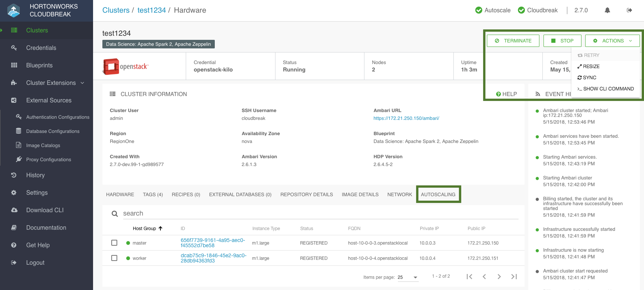
Task: Open Credentials via the key icon
Action: pos(14,48)
